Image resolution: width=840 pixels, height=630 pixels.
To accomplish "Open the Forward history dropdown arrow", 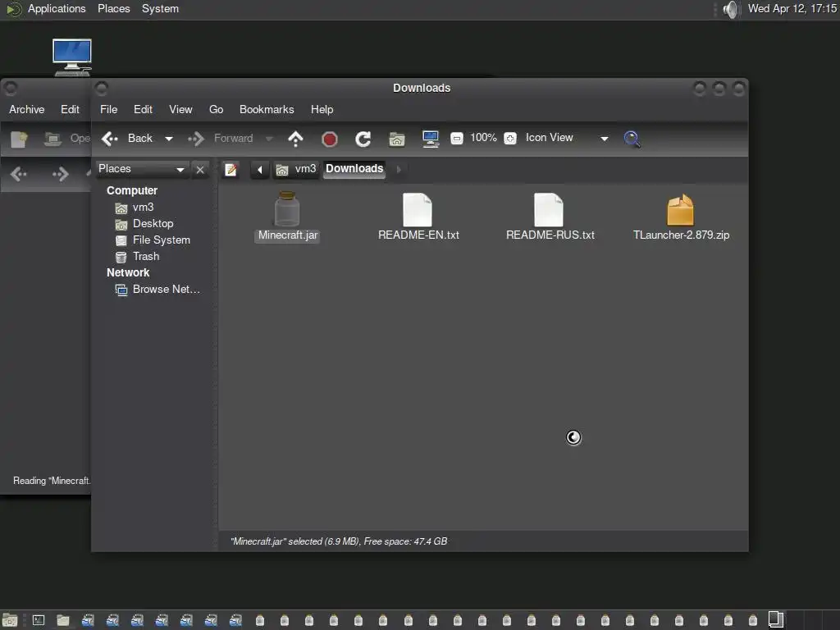I will (269, 139).
